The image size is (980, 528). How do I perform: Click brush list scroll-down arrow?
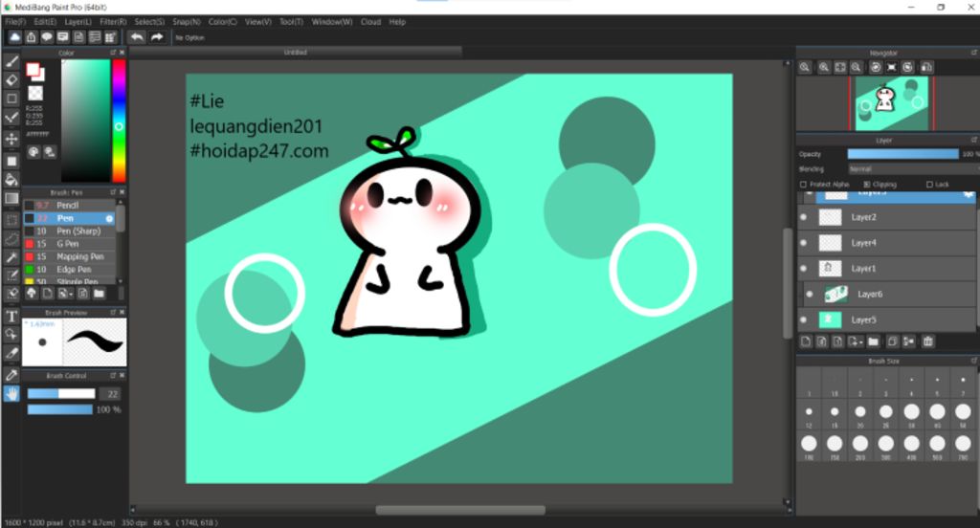[120, 282]
